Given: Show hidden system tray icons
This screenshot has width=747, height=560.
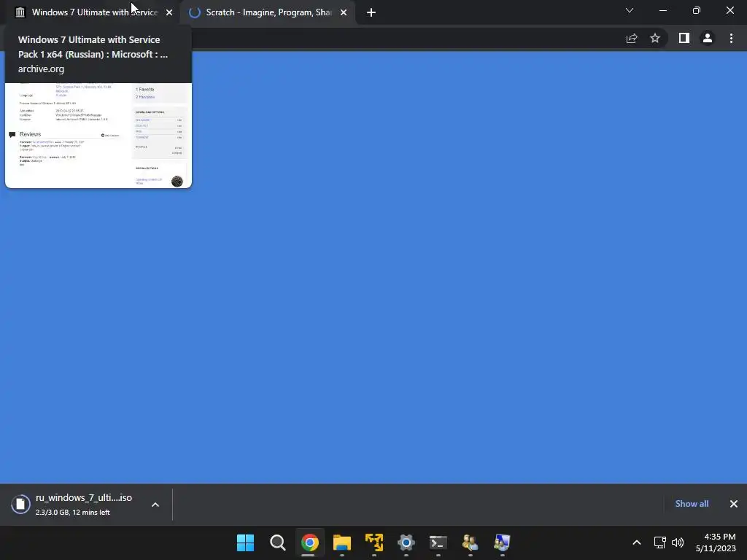Looking at the screenshot, I should coord(636,542).
